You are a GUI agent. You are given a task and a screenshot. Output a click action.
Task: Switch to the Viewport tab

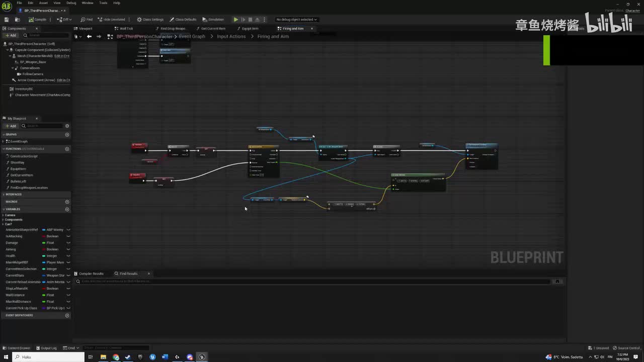[84, 29]
